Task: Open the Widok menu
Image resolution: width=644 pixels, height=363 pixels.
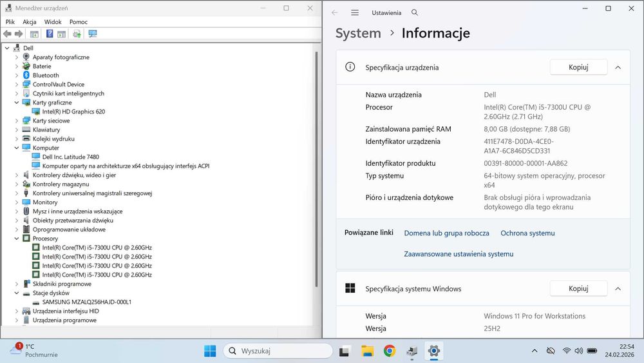Action: point(53,22)
